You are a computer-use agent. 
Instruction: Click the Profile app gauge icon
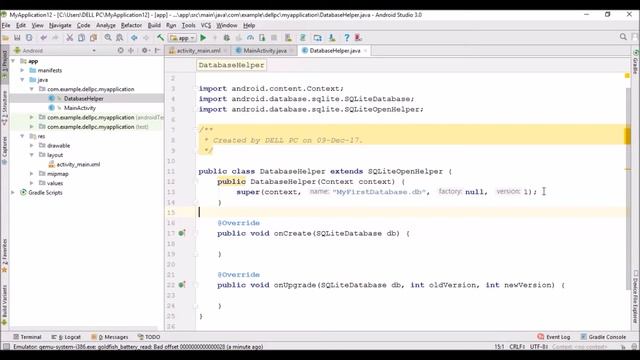click(x=250, y=38)
